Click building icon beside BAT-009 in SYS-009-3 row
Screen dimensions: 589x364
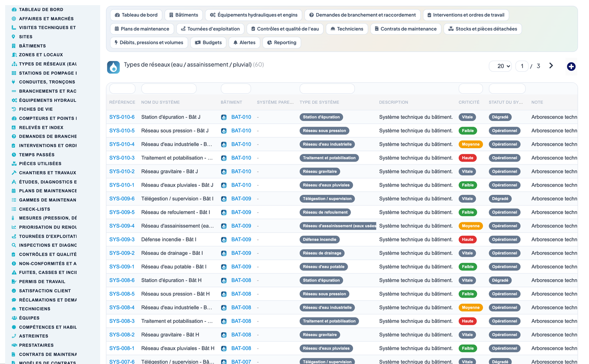coord(224,240)
